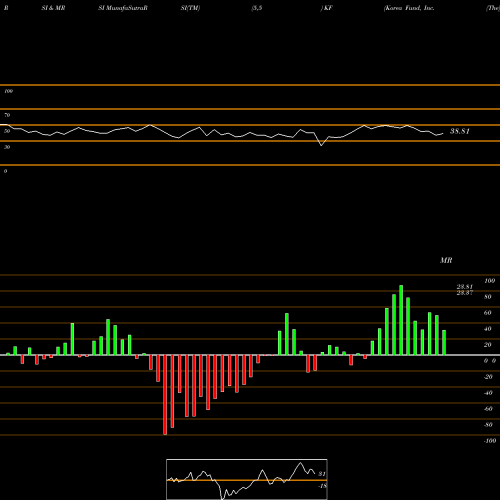Click the MR axis label -20
Image resolution: width=500 pixels, height=500 pixels.
(x=488, y=377)
